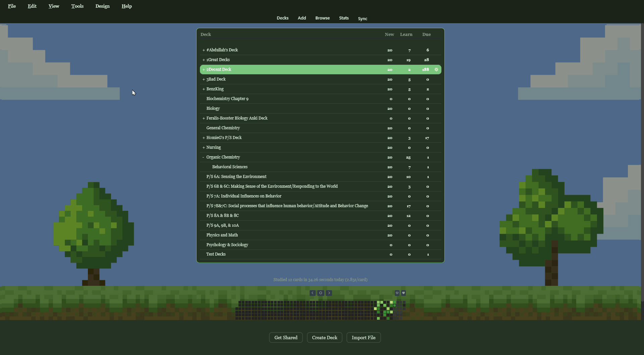Image resolution: width=644 pixels, height=355 pixels.
Task: Open the Design menu
Action: pos(102,6)
